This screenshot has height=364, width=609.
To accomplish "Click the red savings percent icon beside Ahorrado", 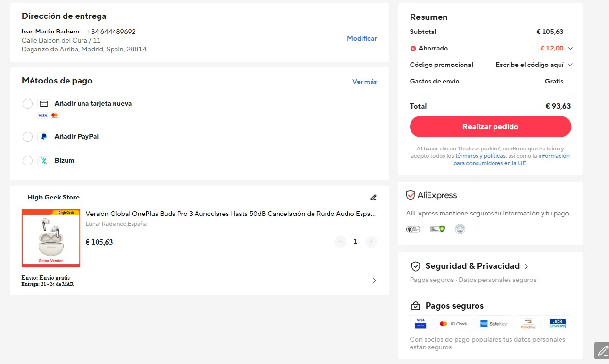I will 413,49.
